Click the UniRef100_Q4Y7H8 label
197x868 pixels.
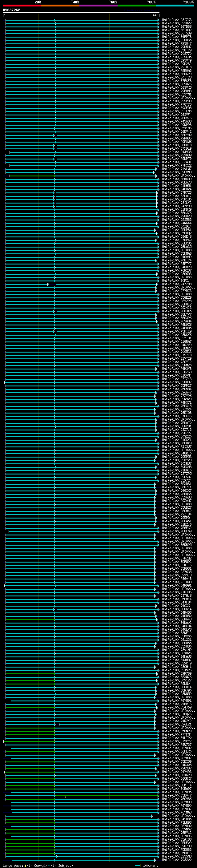(177, 284)
